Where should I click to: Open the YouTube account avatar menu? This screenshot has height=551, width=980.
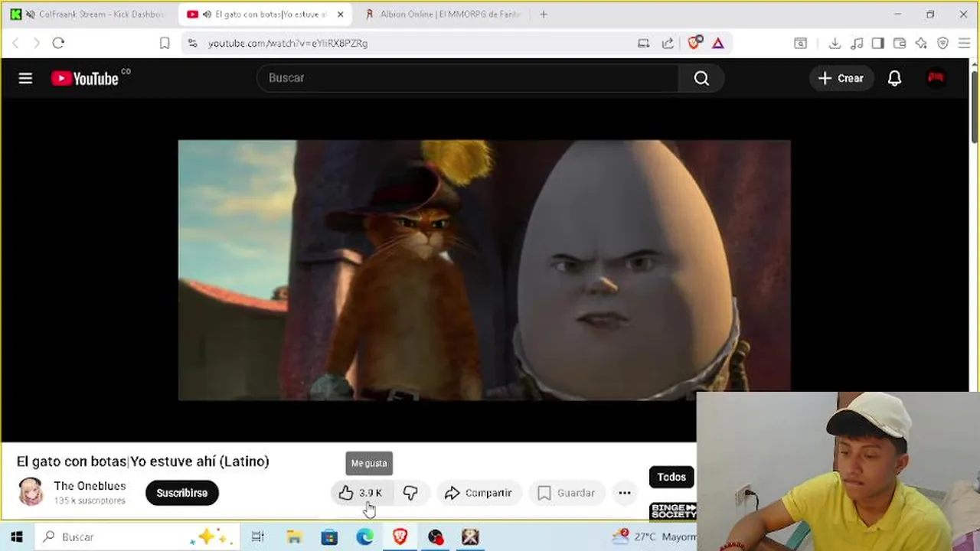point(936,78)
